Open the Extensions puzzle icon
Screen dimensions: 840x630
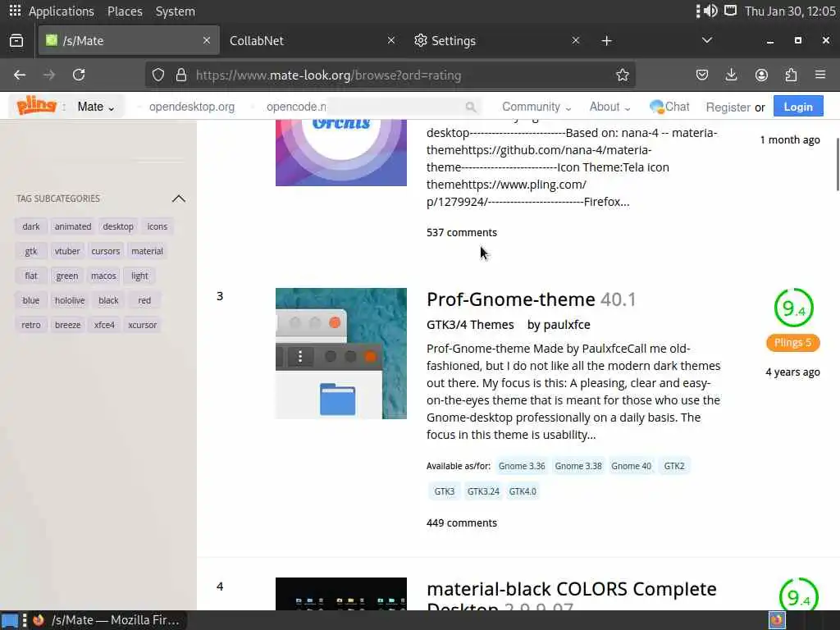tap(791, 75)
